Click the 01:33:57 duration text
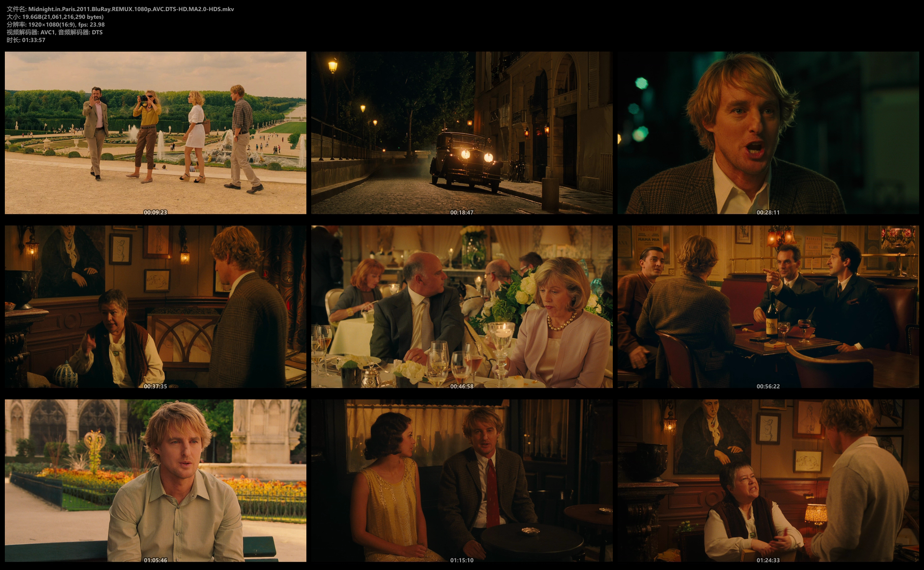Viewport: 924px width, 570px height. pyautogui.click(x=26, y=40)
